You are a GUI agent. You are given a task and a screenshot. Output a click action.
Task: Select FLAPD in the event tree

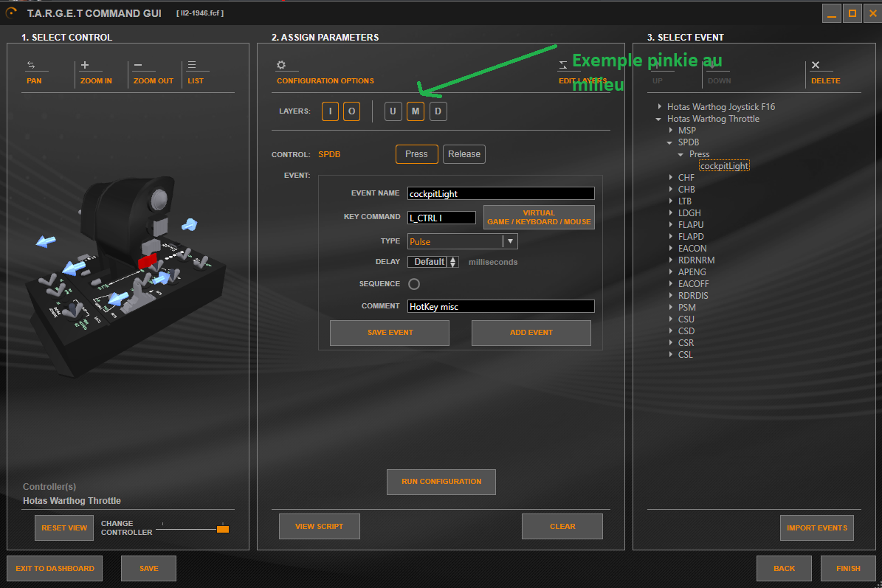[691, 237]
